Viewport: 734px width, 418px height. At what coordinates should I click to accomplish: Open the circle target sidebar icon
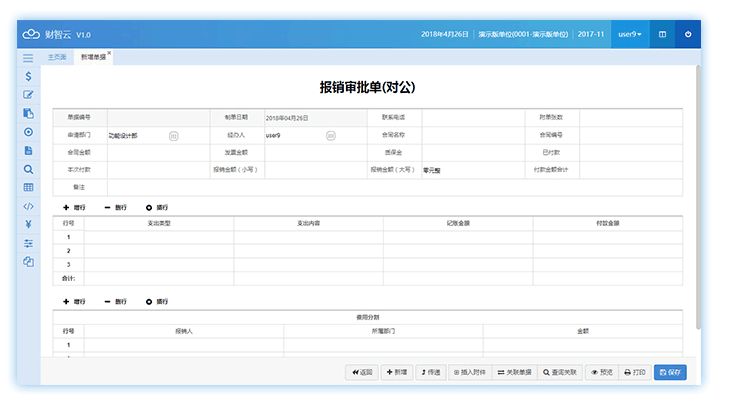tap(28, 132)
